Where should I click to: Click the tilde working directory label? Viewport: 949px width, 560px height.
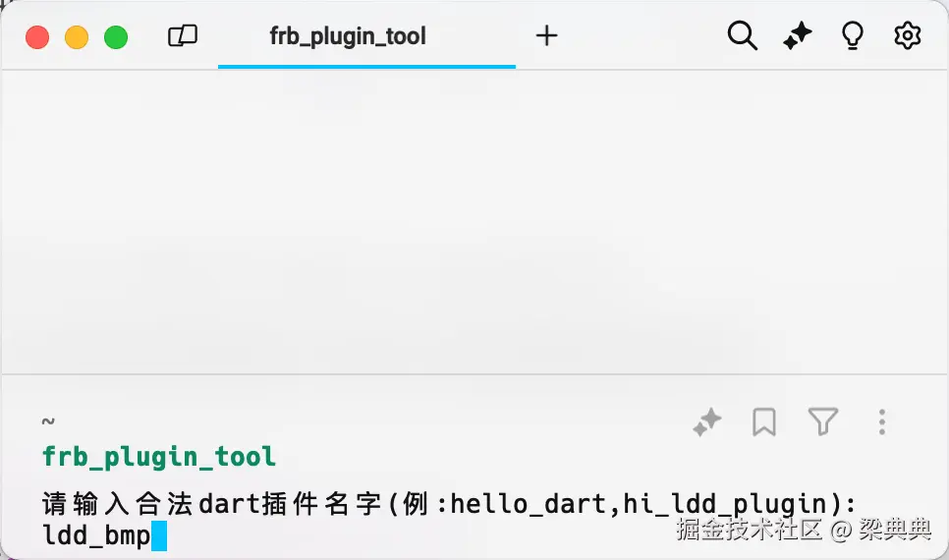click(48, 421)
